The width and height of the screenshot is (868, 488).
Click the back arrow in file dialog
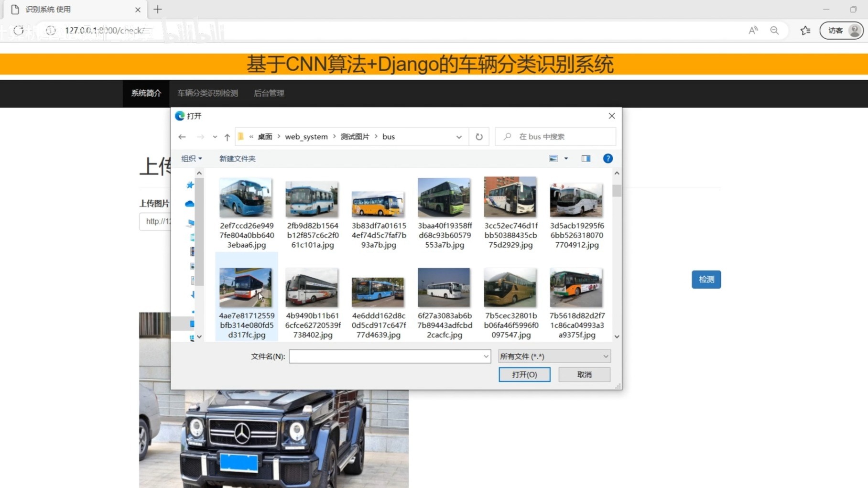(x=182, y=137)
